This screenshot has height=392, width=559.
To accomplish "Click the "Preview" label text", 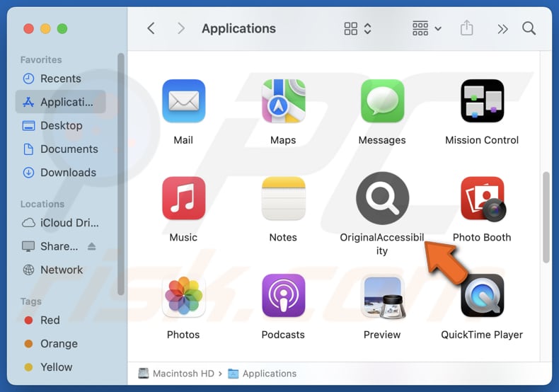I will (382, 335).
